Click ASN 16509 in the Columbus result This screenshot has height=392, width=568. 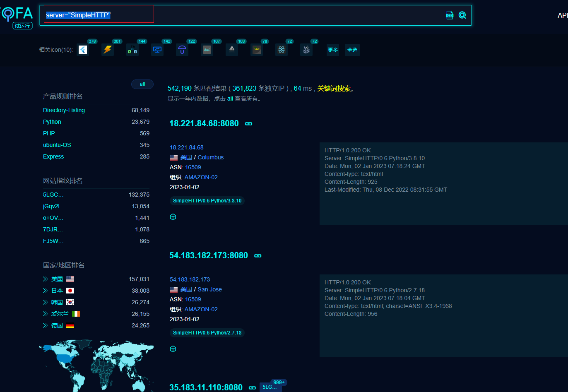pos(193,167)
